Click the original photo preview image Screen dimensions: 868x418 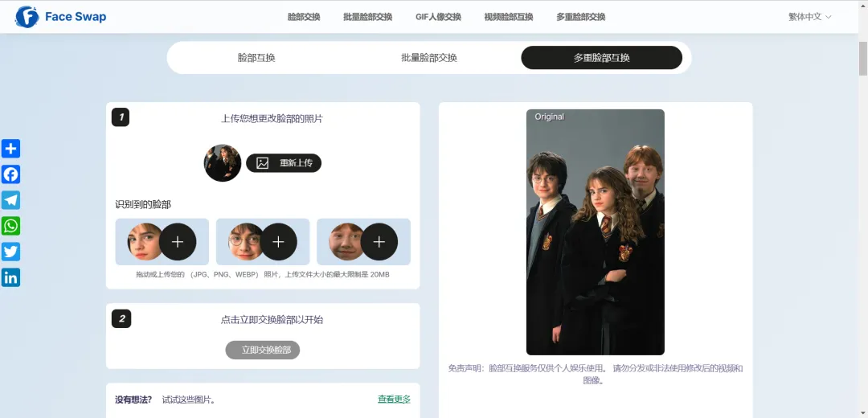point(595,232)
